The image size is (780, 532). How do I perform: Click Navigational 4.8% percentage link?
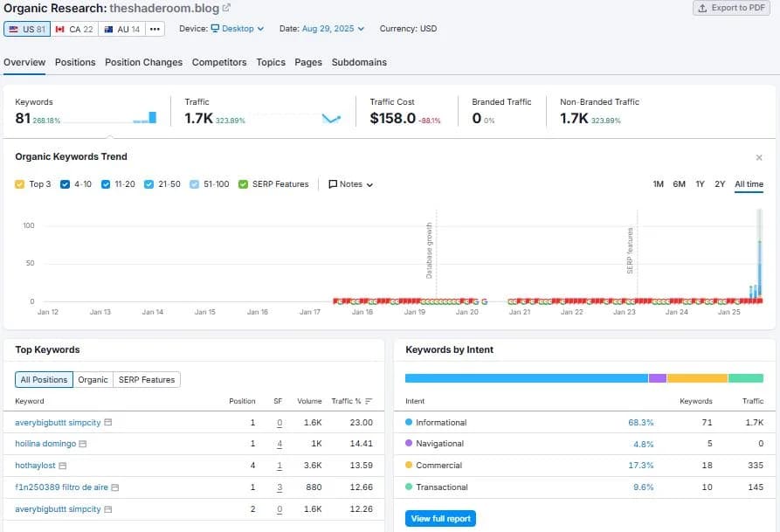point(643,444)
